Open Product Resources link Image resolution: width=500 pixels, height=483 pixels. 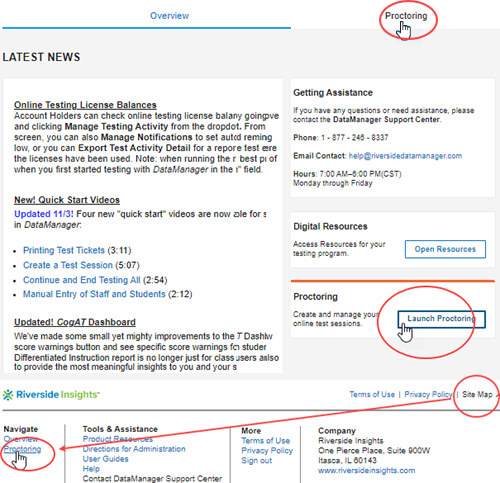tap(118, 439)
